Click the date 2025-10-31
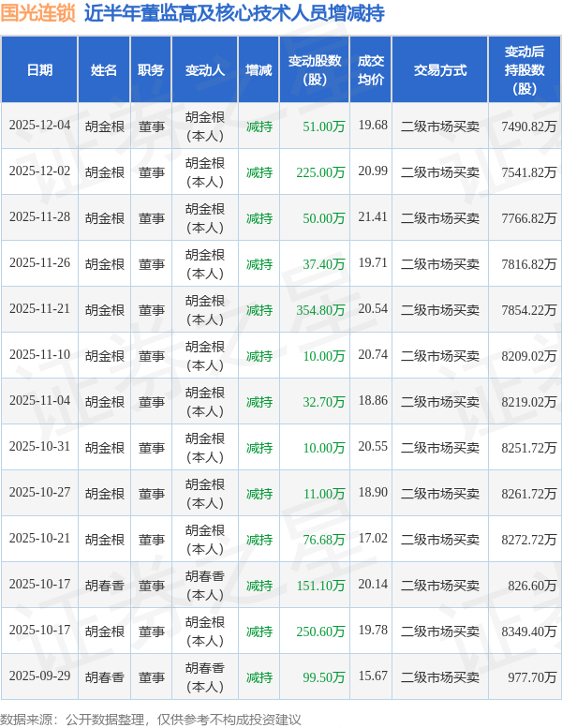 (40, 447)
